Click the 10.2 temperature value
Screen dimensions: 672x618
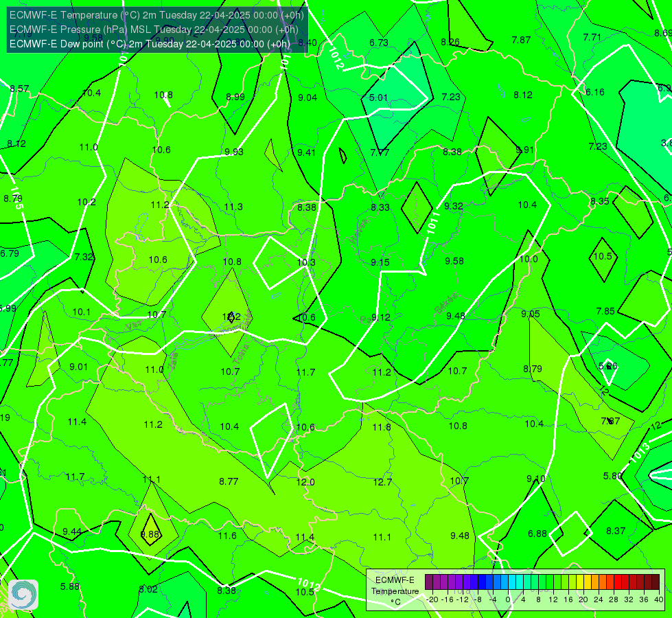pyautogui.click(x=86, y=202)
